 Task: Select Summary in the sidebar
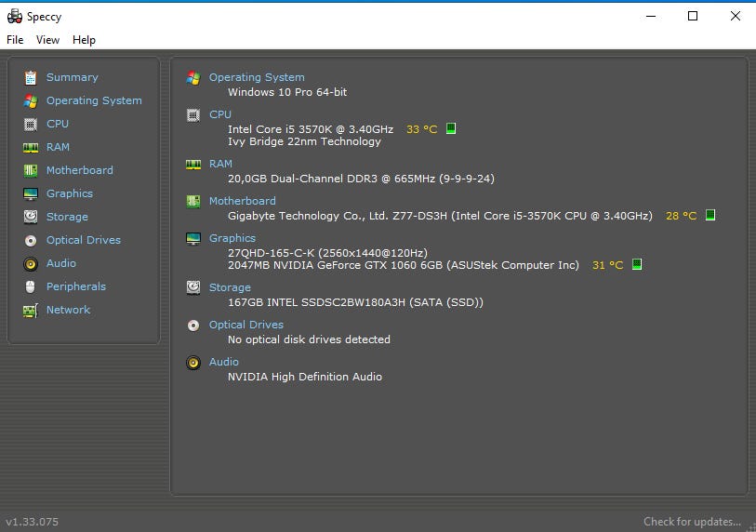coord(73,77)
